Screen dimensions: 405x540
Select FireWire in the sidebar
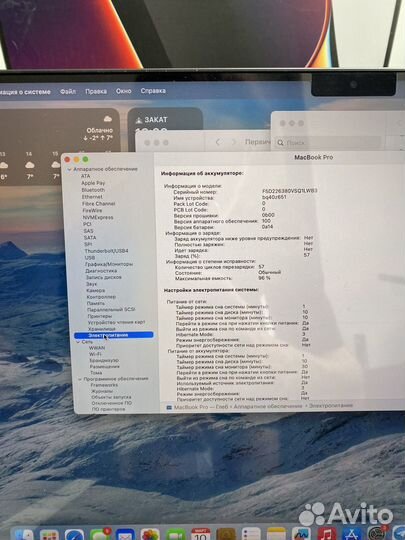pyautogui.click(x=92, y=210)
